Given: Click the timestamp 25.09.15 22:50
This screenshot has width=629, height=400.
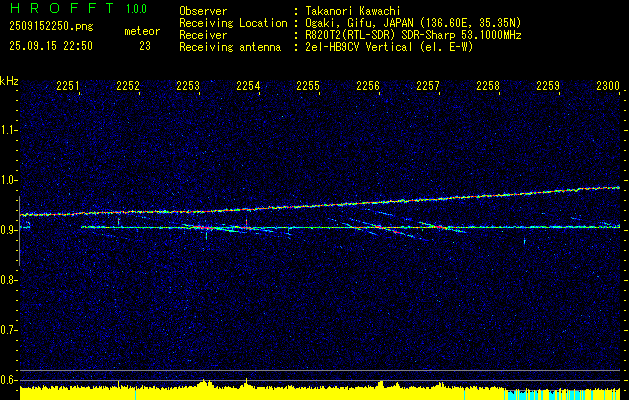Looking at the screenshot, I should click(x=51, y=46).
